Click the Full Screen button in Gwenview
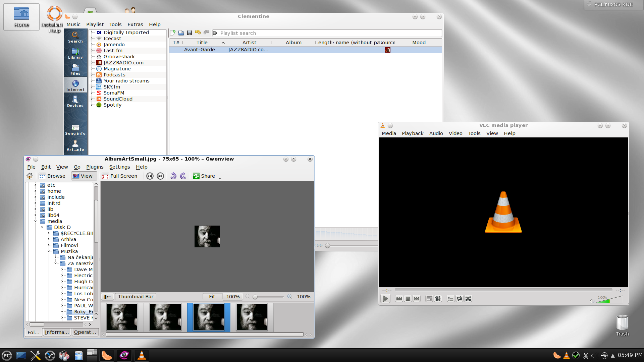The height and width of the screenshot is (362, 644). pyautogui.click(x=120, y=176)
